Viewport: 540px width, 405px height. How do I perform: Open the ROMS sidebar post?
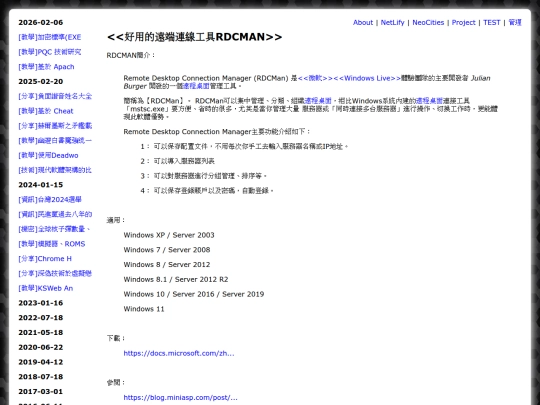click(52, 244)
